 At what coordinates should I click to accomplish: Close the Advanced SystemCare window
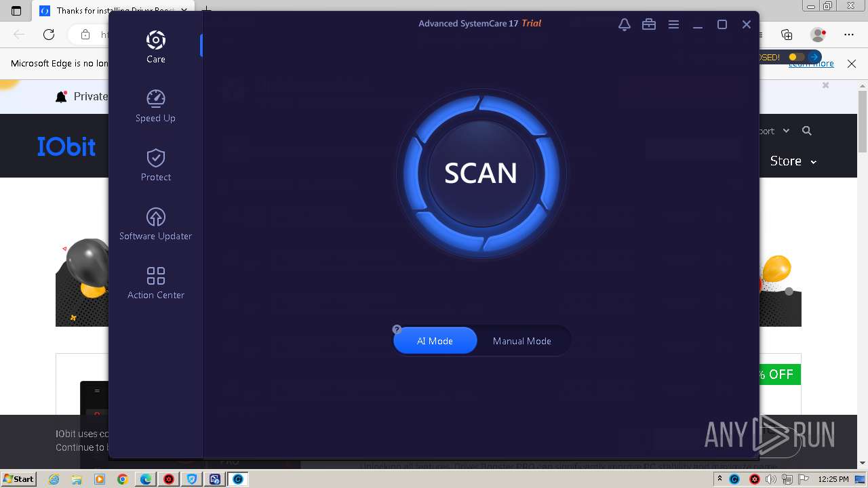[747, 24]
